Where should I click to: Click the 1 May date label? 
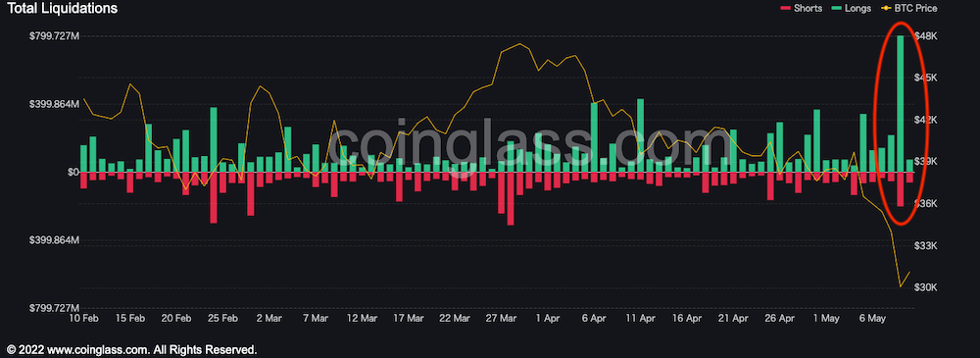pyautogui.click(x=825, y=319)
